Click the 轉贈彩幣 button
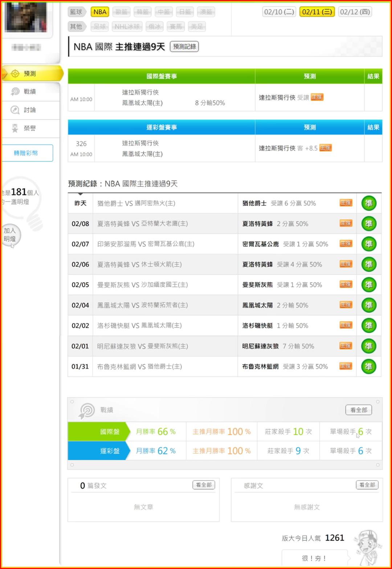Image resolution: width=392 pixels, height=569 pixels. click(x=27, y=153)
